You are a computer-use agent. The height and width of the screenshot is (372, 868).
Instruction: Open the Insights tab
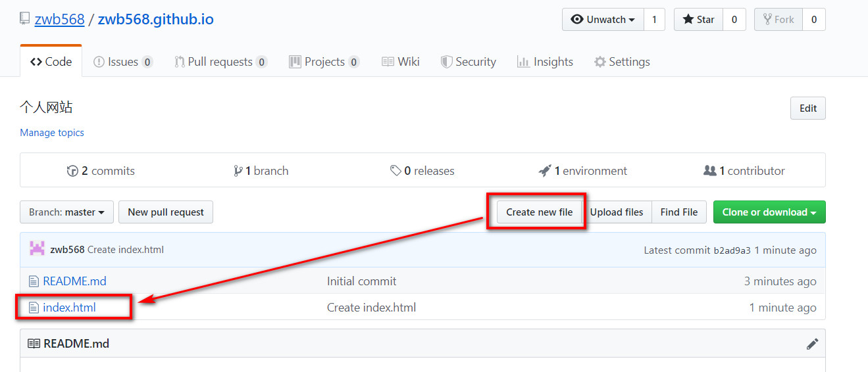click(x=545, y=62)
